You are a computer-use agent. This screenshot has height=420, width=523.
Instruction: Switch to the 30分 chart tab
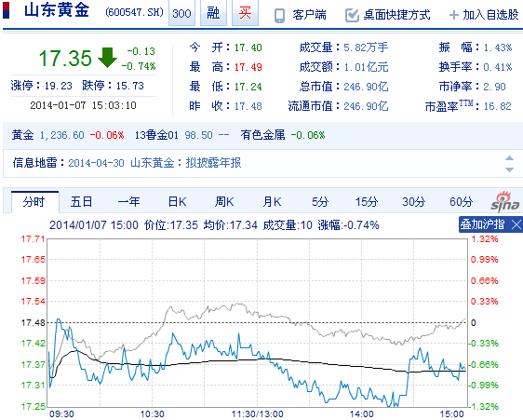(x=414, y=202)
